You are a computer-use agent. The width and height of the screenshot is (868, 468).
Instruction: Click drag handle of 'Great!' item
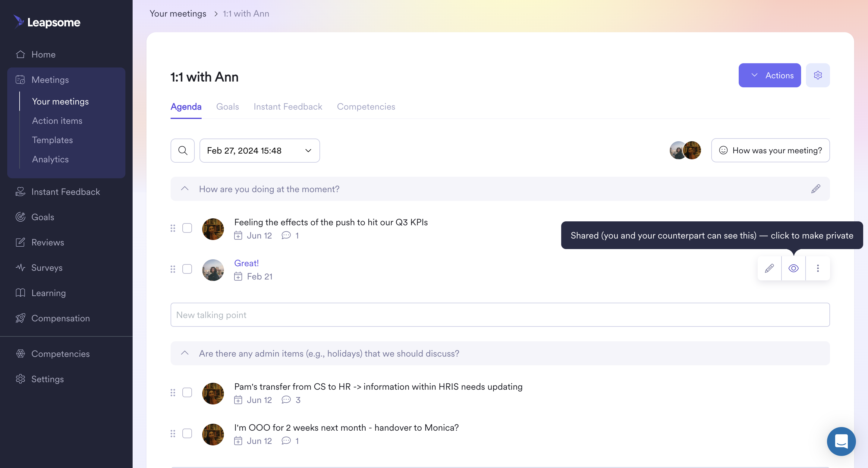[173, 269]
